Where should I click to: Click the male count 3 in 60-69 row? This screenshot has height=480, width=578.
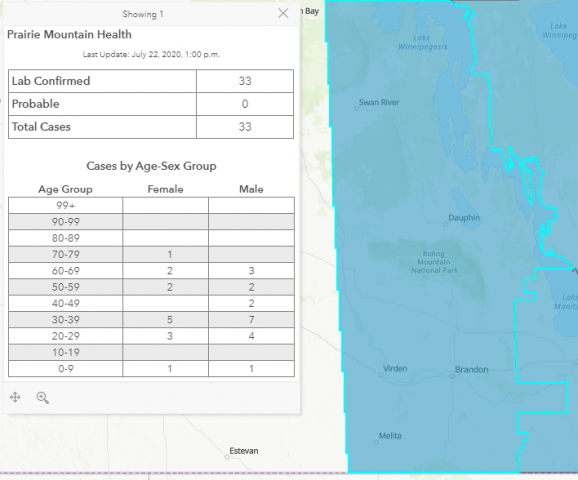coord(251,271)
